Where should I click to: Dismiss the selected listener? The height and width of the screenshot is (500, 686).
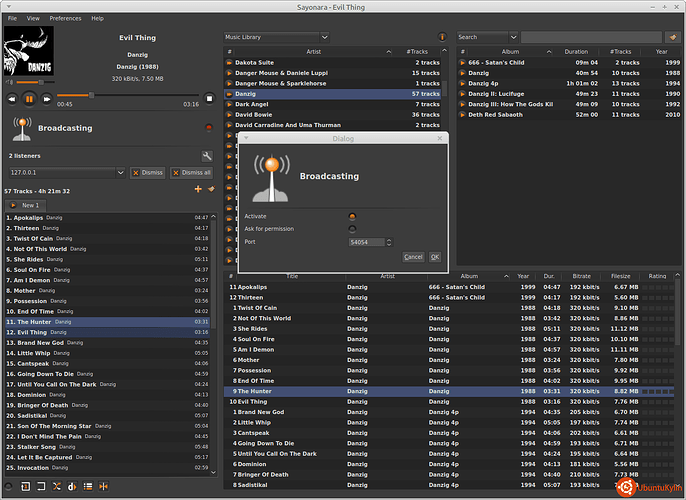pos(147,173)
